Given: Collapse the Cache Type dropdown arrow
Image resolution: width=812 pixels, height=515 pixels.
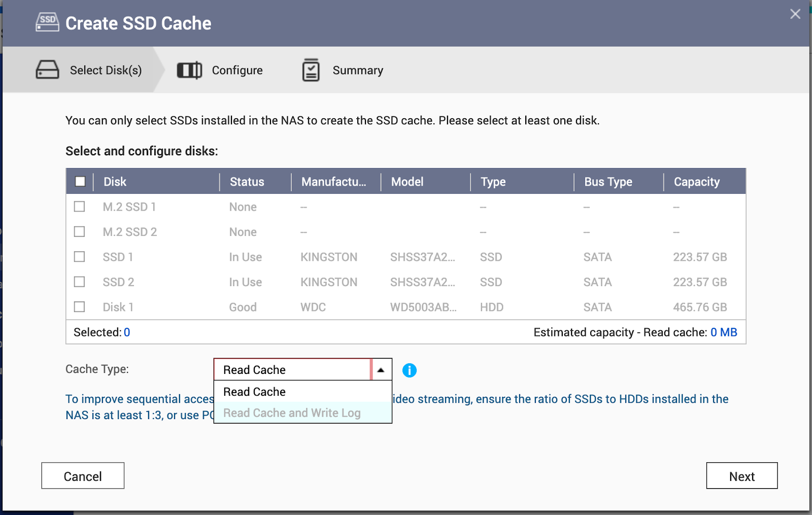Looking at the screenshot, I should click(x=381, y=370).
